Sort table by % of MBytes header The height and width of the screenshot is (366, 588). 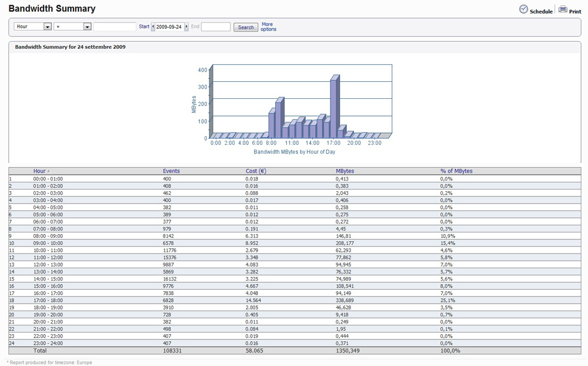coord(456,171)
